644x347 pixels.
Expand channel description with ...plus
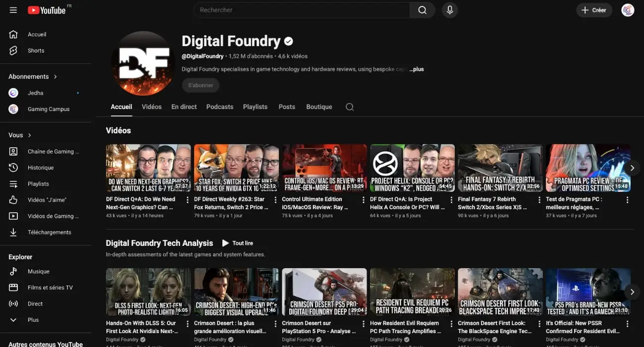coord(417,69)
